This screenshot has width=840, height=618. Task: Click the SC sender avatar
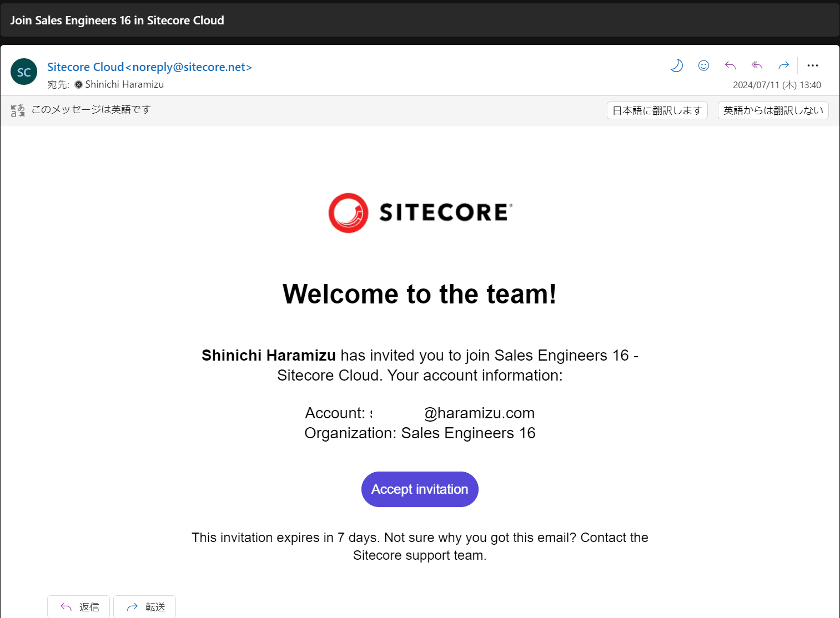point(24,72)
